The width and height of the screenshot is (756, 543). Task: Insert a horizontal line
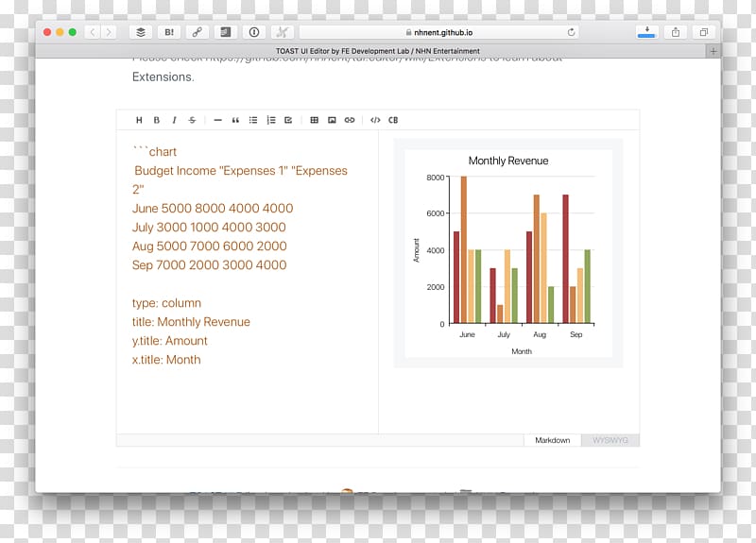coord(218,120)
